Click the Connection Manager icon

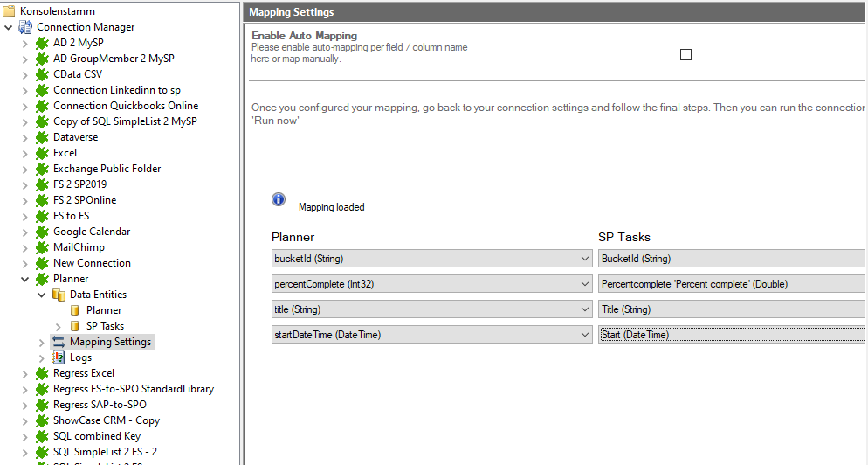click(x=25, y=27)
